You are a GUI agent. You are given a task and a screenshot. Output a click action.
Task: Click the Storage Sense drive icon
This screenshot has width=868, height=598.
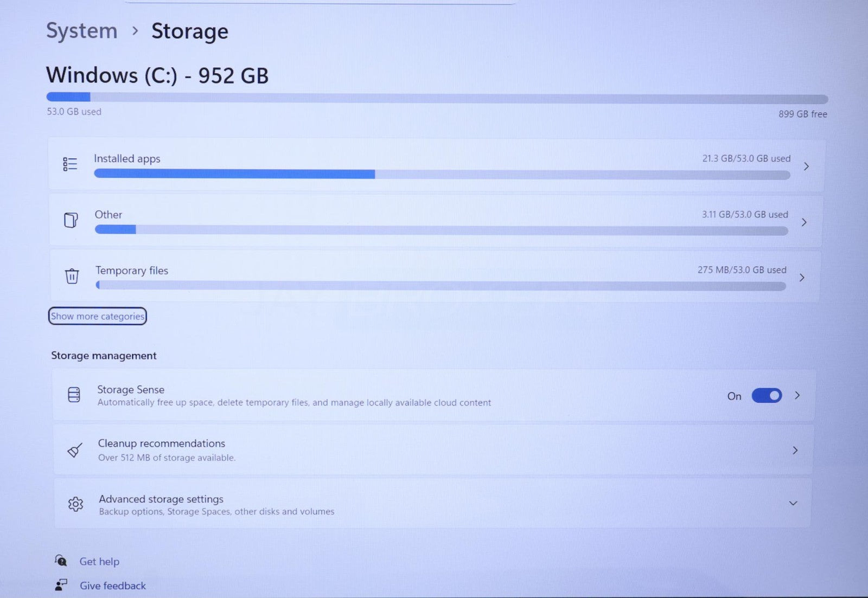[74, 395]
